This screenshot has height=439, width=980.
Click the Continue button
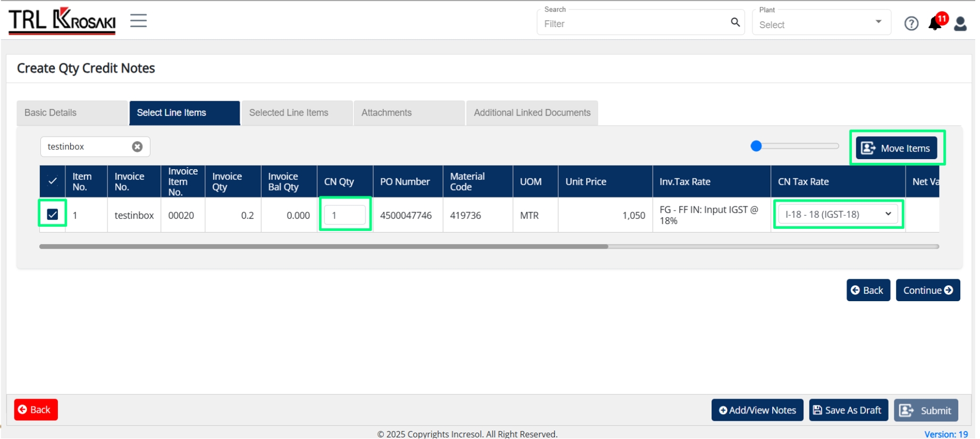(x=928, y=290)
